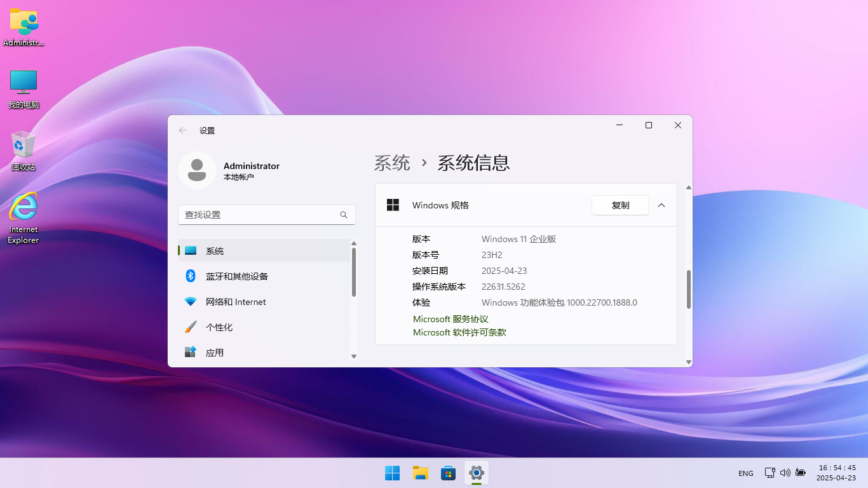Click the ENG input language indicator
The image size is (868, 488).
[746, 473]
